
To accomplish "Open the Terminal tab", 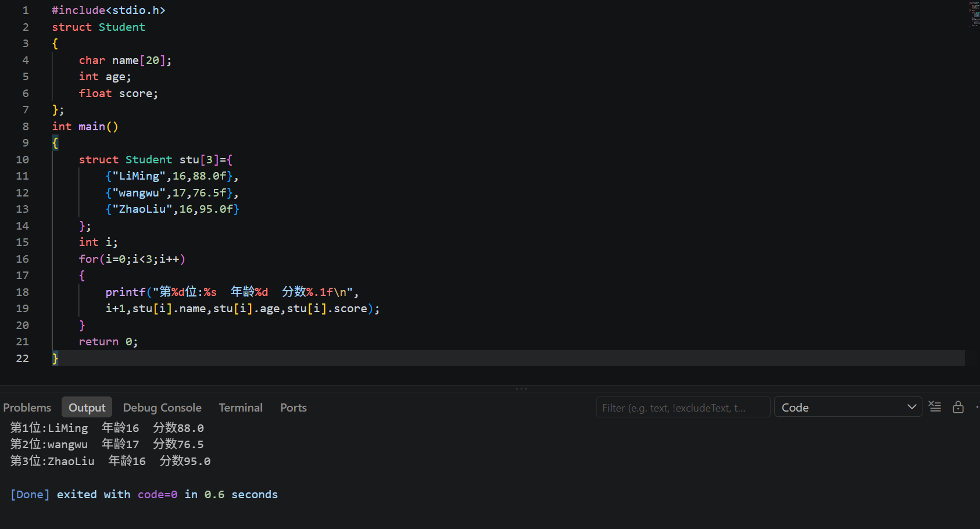I will point(241,408).
